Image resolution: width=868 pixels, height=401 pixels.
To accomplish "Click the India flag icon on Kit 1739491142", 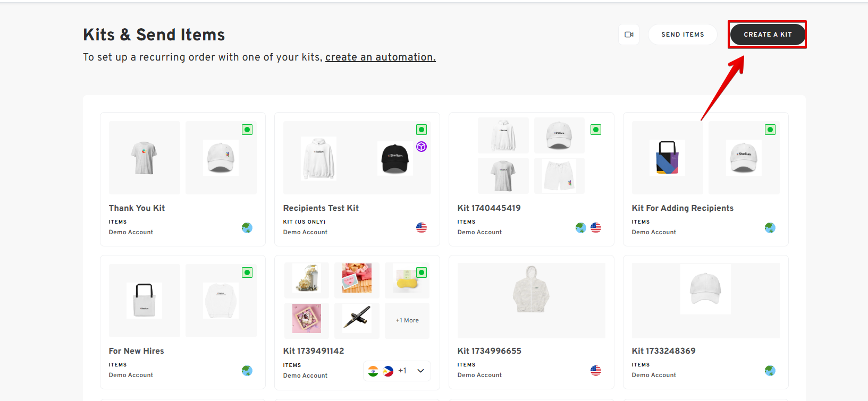I will pos(373,371).
